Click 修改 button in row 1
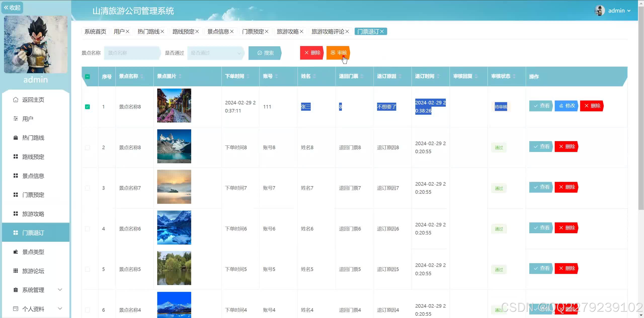This screenshot has height=318, width=644. (x=567, y=106)
